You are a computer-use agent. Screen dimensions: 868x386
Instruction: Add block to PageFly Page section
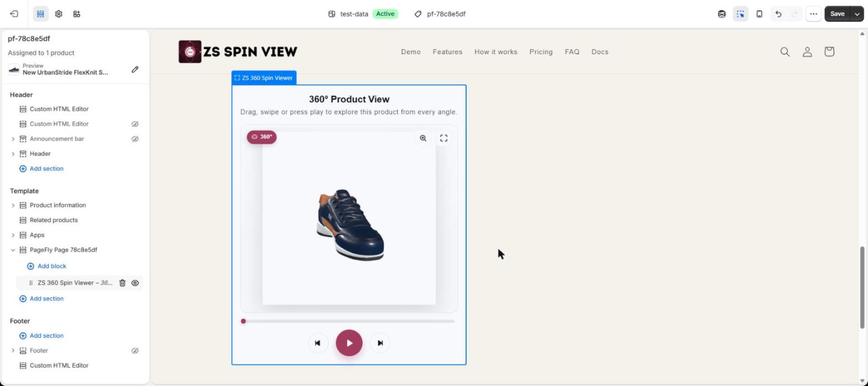pos(46,266)
